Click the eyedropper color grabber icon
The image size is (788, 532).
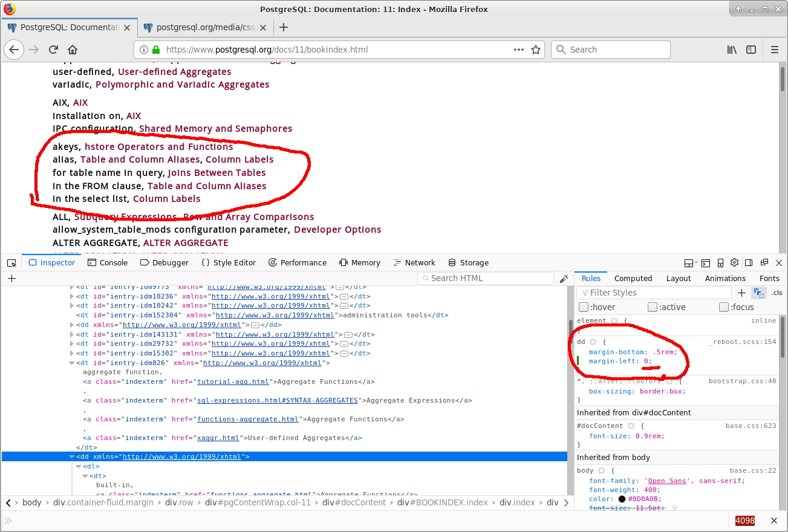tap(564, 279)
